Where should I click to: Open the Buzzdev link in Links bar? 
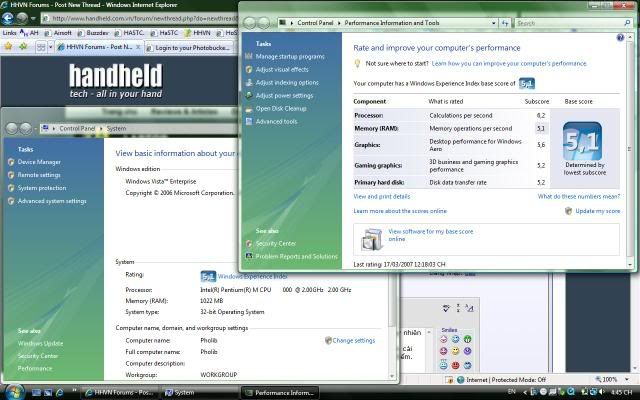[93, 33]
